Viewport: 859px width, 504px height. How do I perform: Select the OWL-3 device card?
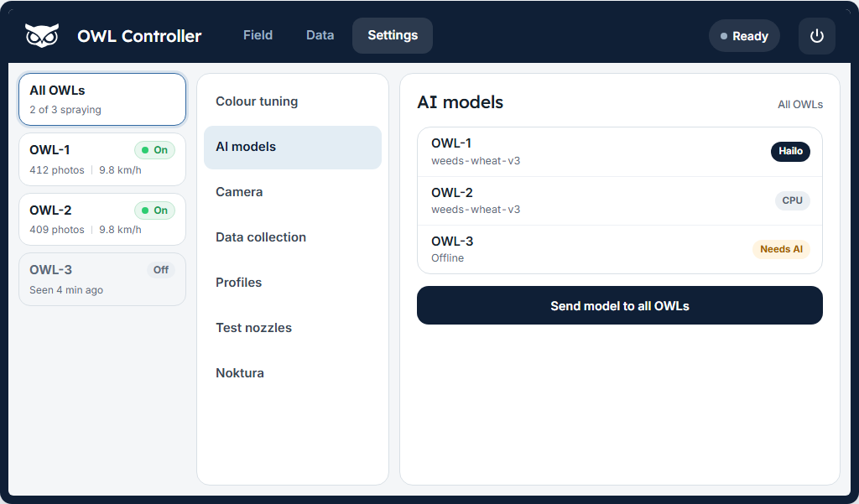102,279
